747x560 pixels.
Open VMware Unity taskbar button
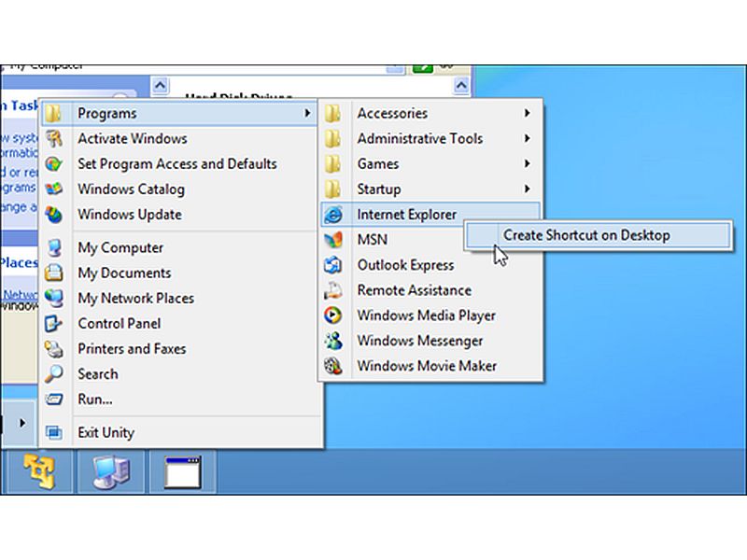[39, 472]
